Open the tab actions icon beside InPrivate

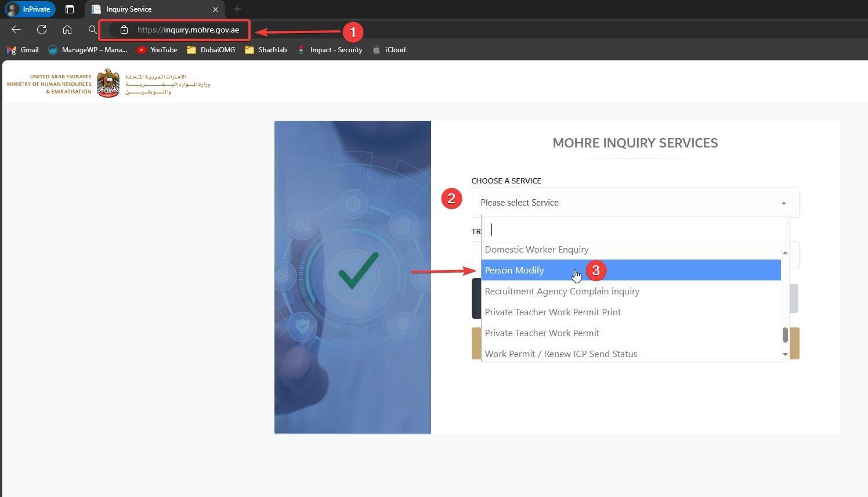pyautogui.click(x=70, y=9)
